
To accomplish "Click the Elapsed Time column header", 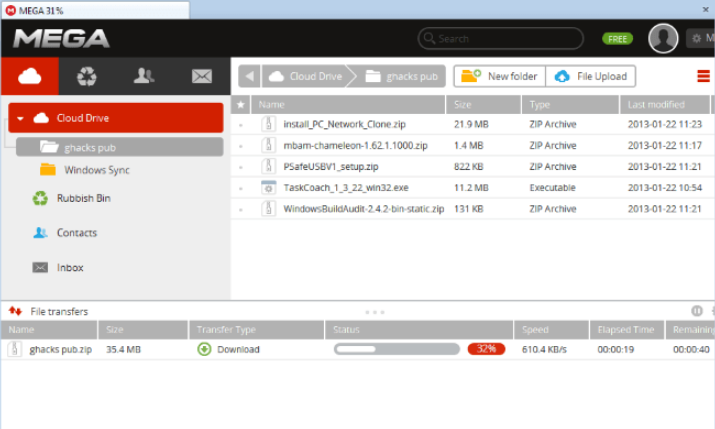I will 627,330.
